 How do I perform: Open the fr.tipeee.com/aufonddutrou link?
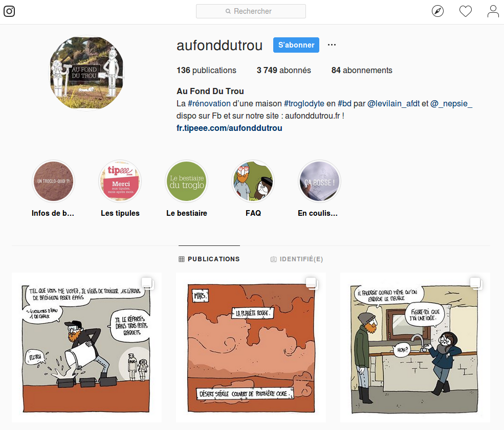pyautogui.click(x=229, y=128)
